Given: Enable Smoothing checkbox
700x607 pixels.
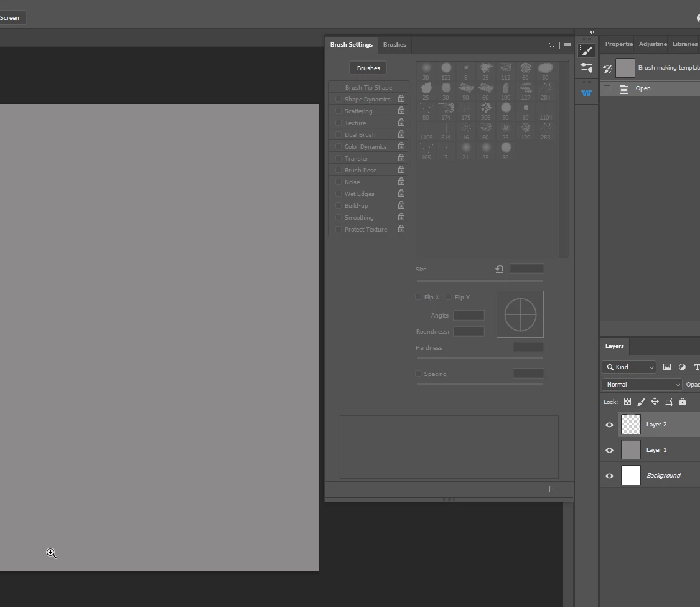Looking at the screenshot, I should coord(338,217).
